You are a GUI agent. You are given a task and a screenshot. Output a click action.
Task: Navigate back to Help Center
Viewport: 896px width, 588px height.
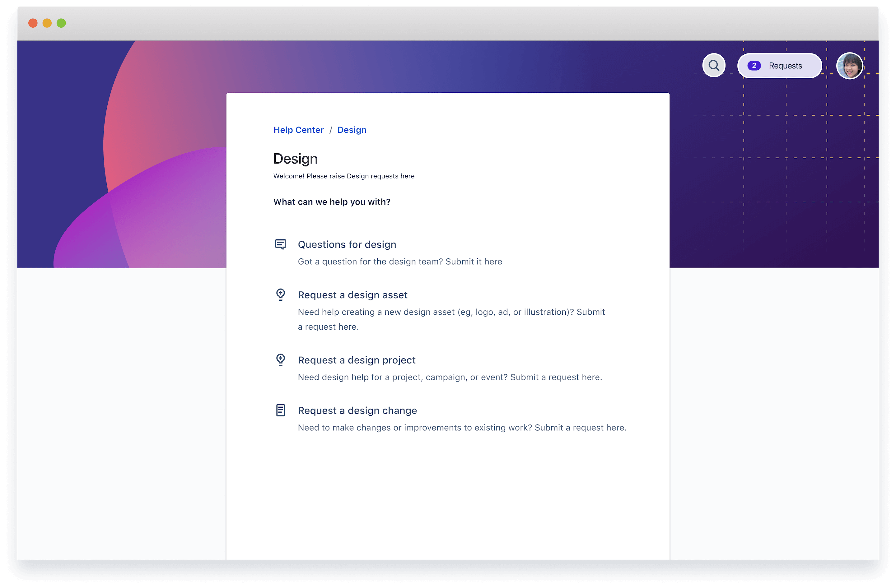[299, 130]
